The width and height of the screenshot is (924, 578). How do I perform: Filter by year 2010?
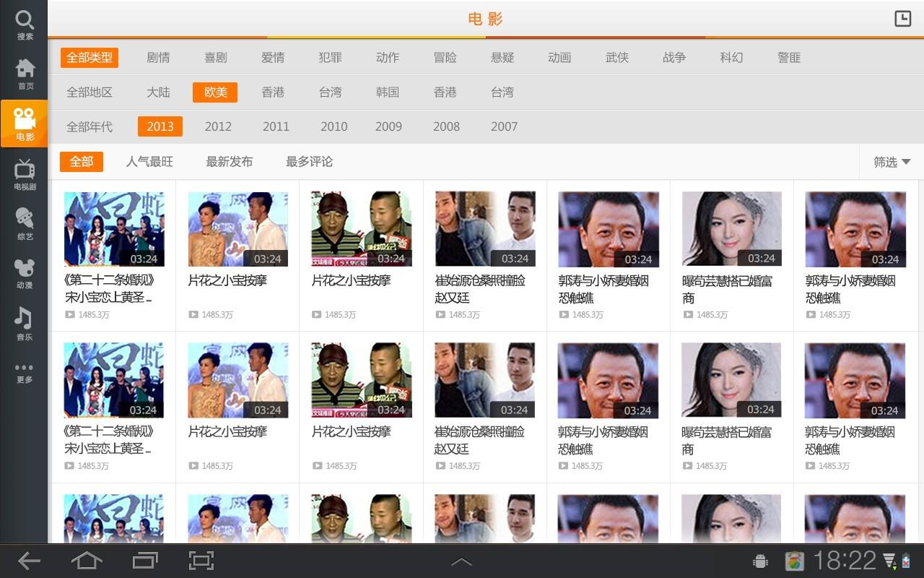(334, 126)
